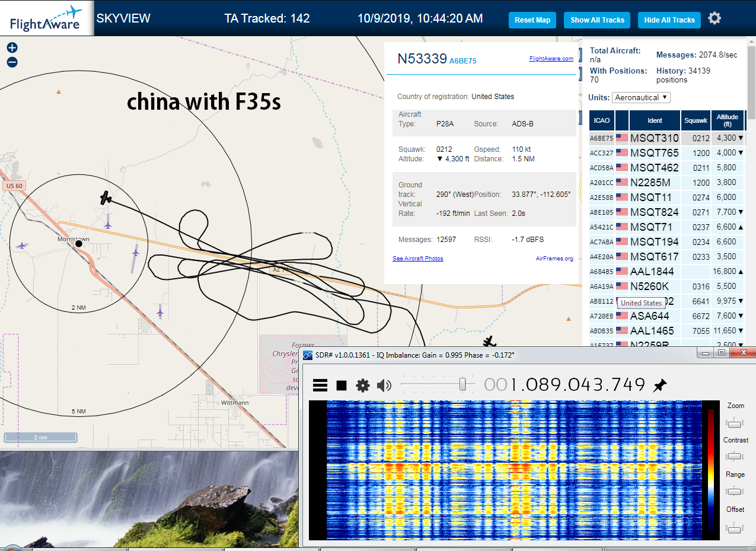Click US flag in ASA644 row
The image size is (756, 551).
pos(622,316)
